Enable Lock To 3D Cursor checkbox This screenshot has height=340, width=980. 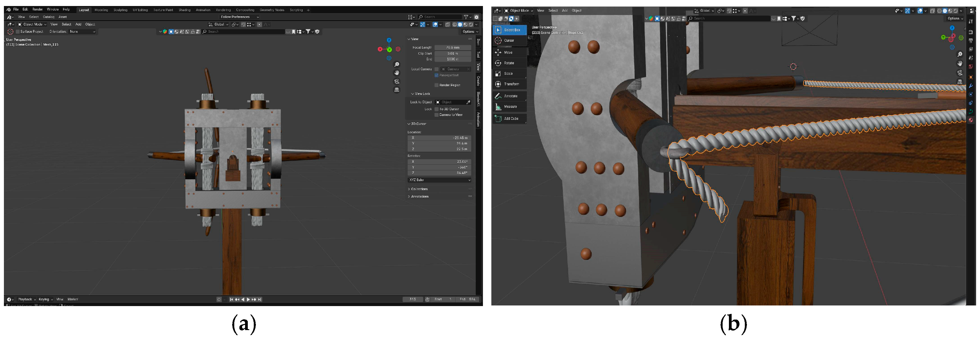click(436, 109)
